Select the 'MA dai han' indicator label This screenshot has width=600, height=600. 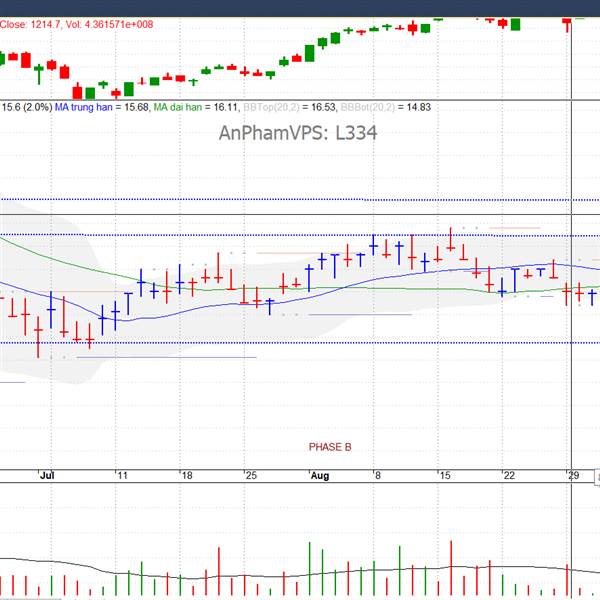(178, 107)
